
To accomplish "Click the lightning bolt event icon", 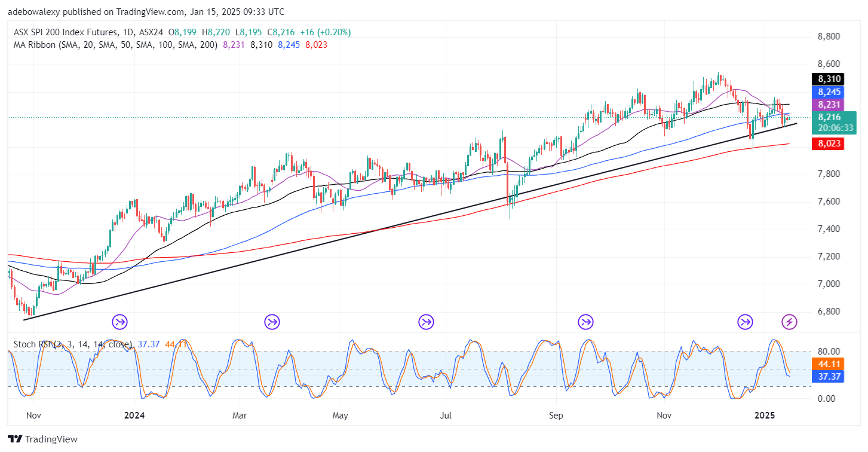I will (x=790, y=323).
